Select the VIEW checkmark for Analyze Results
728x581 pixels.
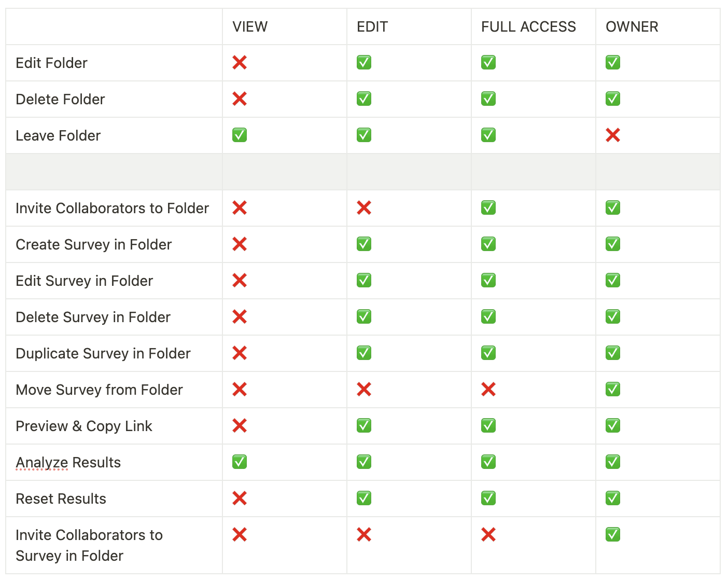click(x=239, y=462)
